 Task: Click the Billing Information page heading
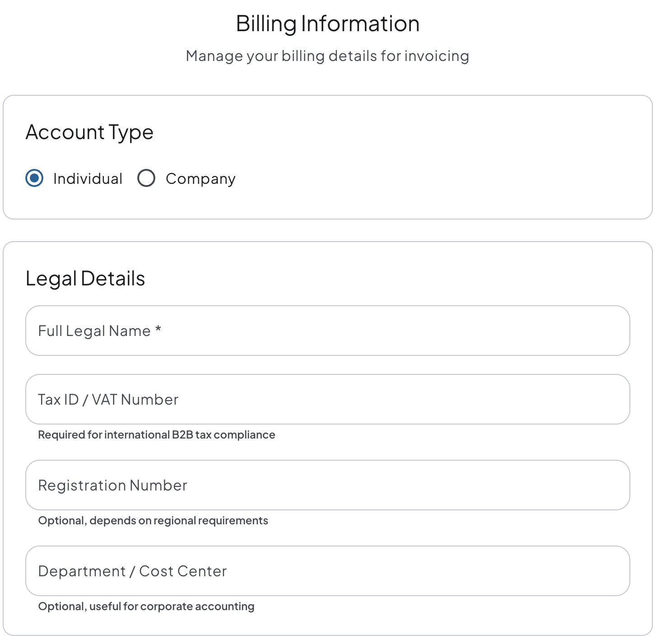pos(328,23)
